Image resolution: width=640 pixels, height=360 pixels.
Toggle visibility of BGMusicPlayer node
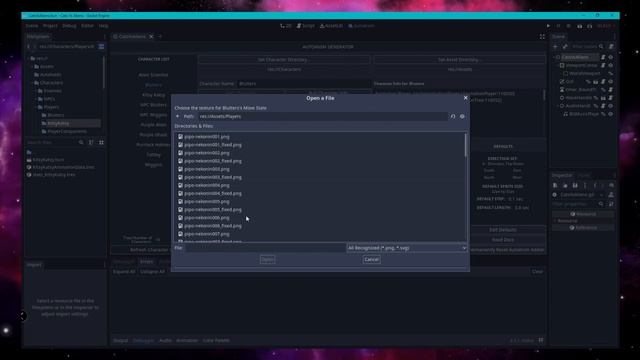611,114
